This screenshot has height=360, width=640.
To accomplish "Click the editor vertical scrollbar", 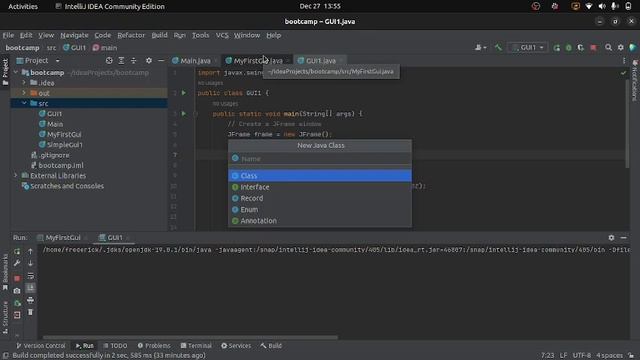I will 627,124.
